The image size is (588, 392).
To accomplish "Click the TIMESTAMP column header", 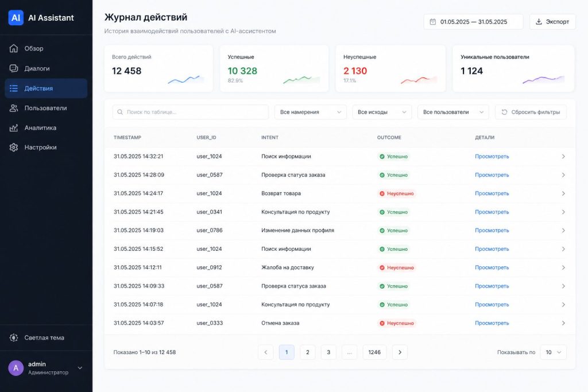I will [x=127, y=138].
